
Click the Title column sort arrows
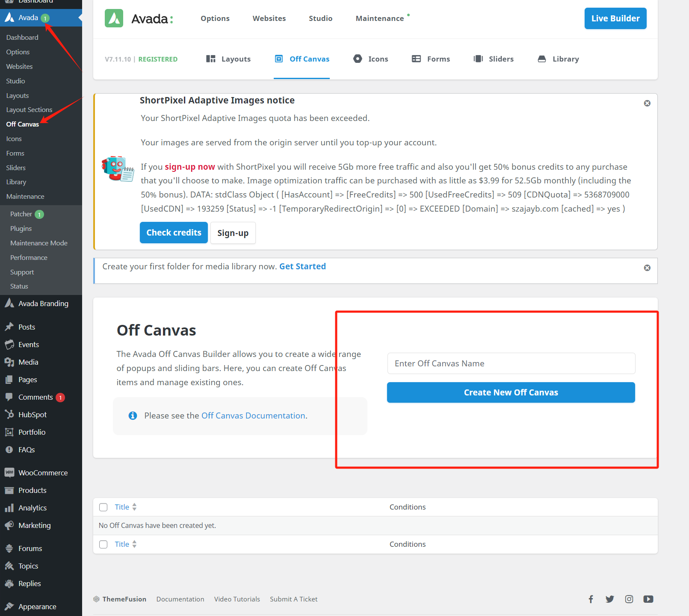click(134, 507)
